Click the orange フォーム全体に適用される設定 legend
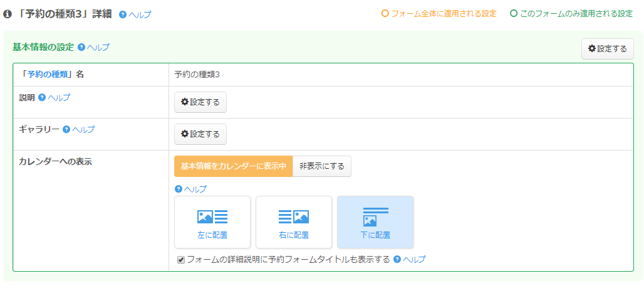This screenshot has height=288, width=644. tap(439, 14)
